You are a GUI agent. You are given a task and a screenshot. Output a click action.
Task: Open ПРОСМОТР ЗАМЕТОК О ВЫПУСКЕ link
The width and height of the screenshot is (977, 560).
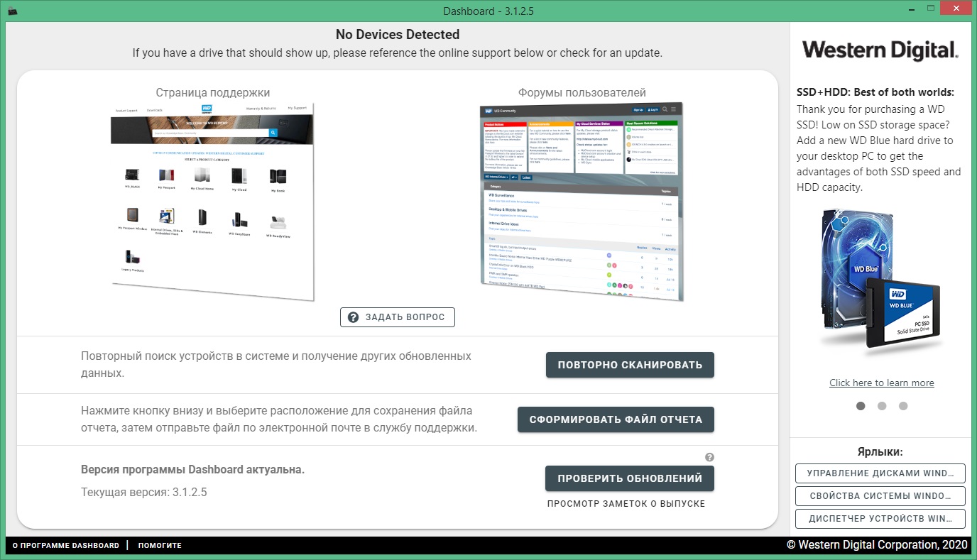click(626, 503)
